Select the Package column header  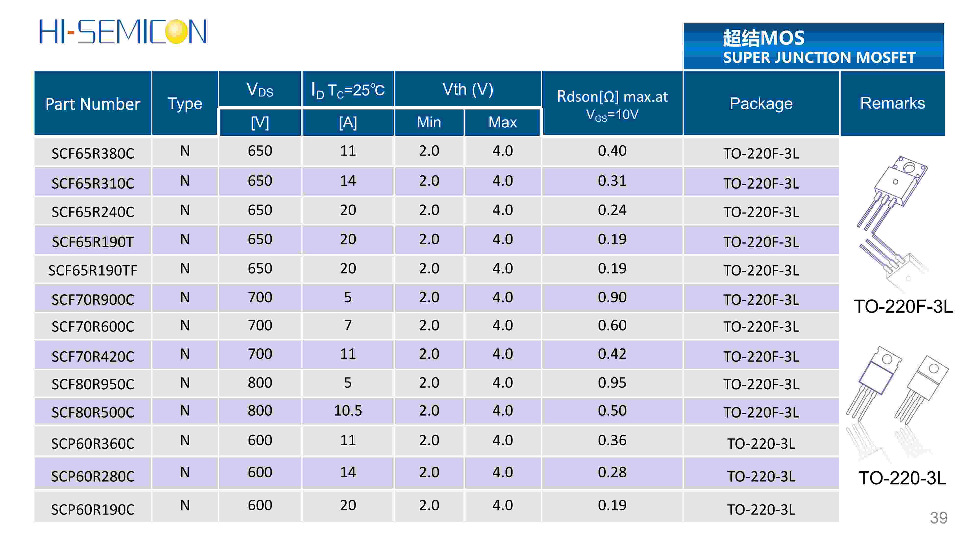tap(761, 103)
